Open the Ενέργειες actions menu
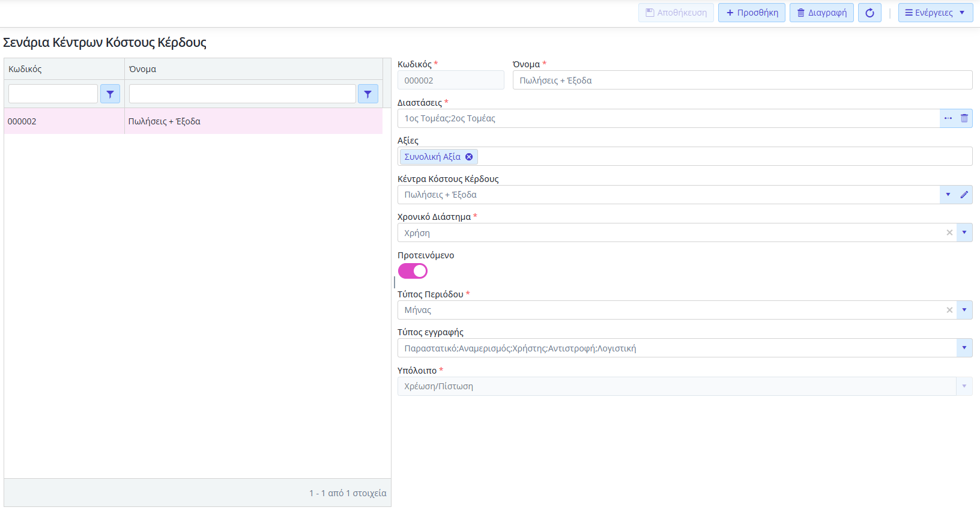Screen dimensions: 980x513 point(935,13)
